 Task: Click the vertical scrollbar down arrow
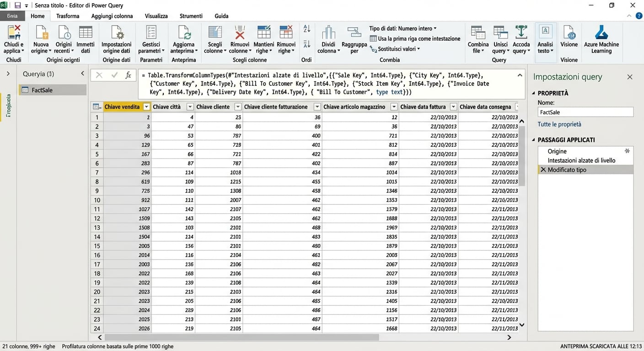tap(522, 325)
